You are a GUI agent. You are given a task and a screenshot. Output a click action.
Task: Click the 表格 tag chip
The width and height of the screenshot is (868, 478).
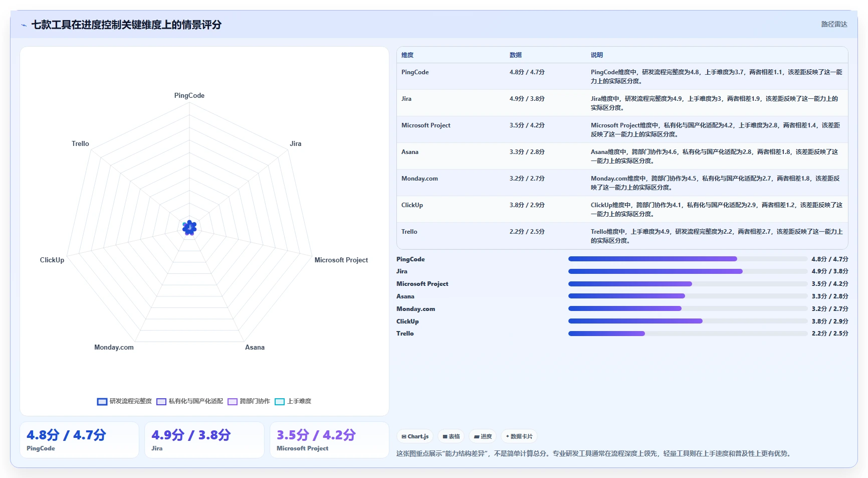click(x=451, y=436)
